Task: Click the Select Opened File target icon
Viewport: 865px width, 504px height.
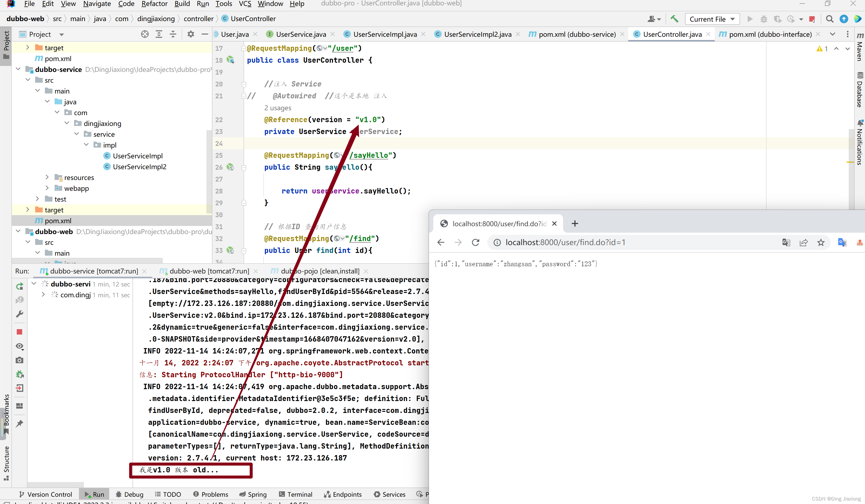Action: coord(145,34)
